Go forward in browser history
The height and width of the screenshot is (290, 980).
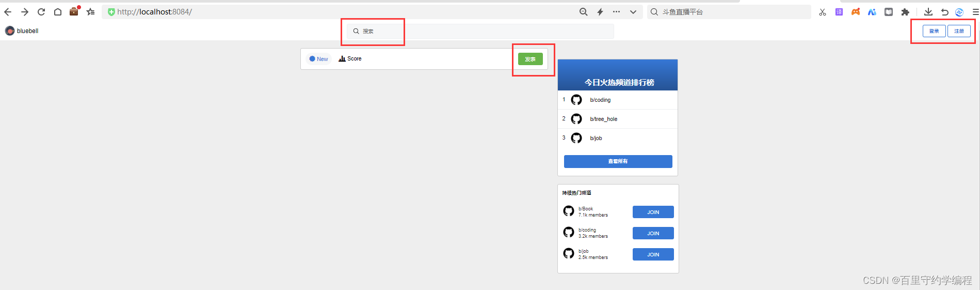24,12
